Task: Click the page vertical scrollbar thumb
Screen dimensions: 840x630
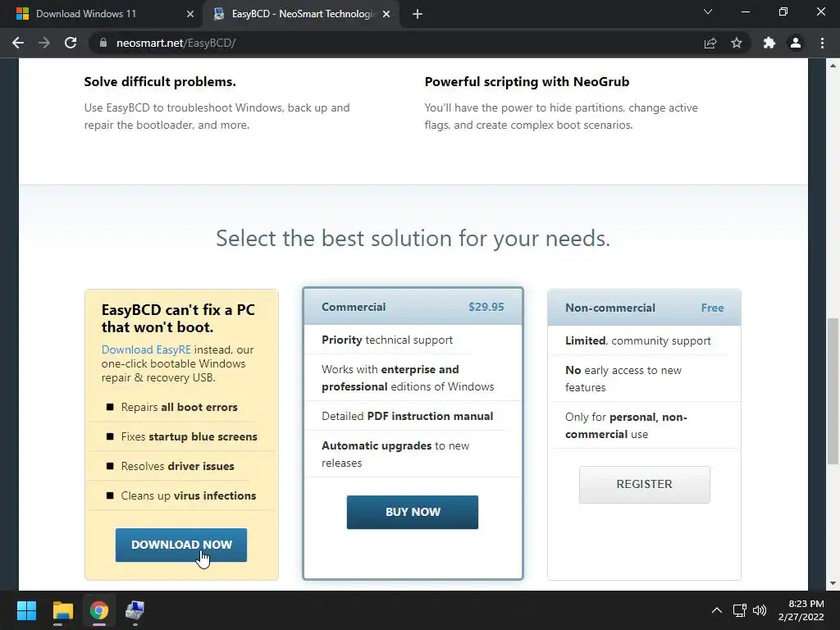Action: (x=833, y=391)
